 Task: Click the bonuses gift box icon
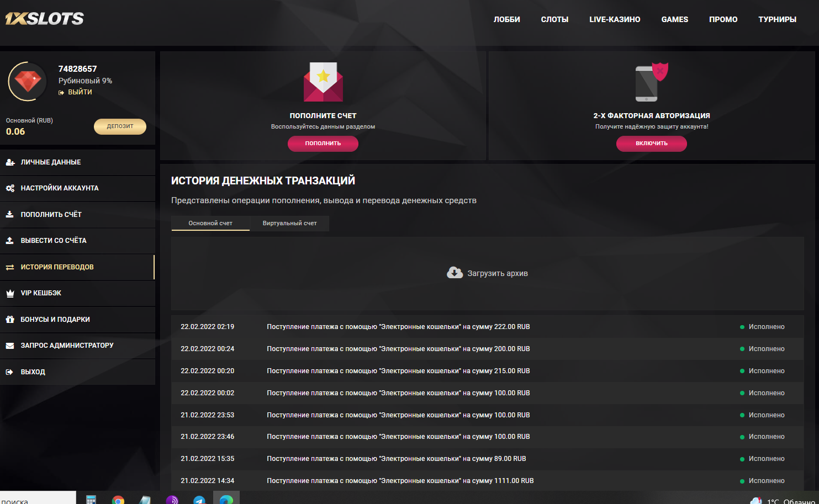click(x=10, y=320)
